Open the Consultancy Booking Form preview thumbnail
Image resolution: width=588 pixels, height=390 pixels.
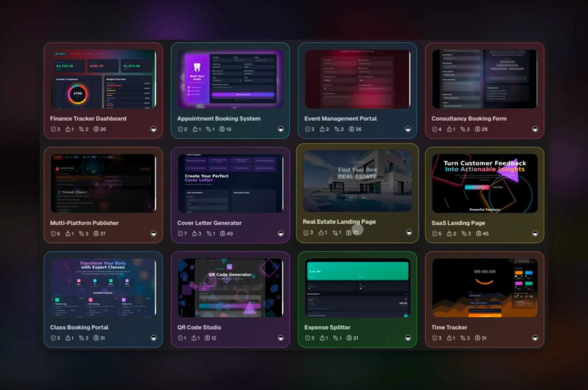click(485, 79)
